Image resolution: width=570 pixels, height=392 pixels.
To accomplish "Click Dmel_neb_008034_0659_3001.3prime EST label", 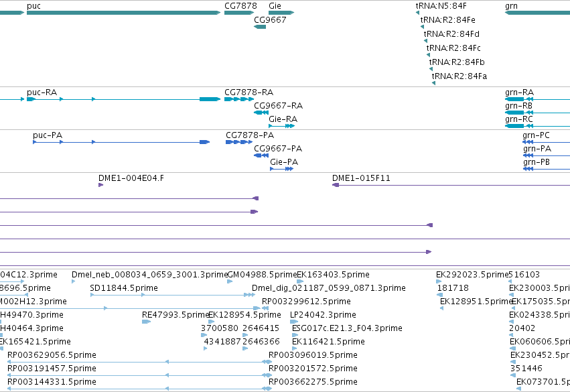I will click(150, 275).
